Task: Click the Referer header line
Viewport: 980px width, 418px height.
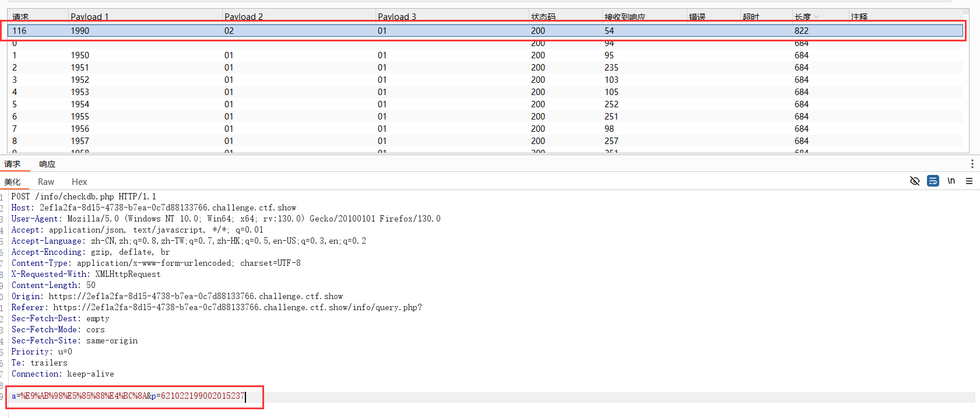Action: point(217,307)
